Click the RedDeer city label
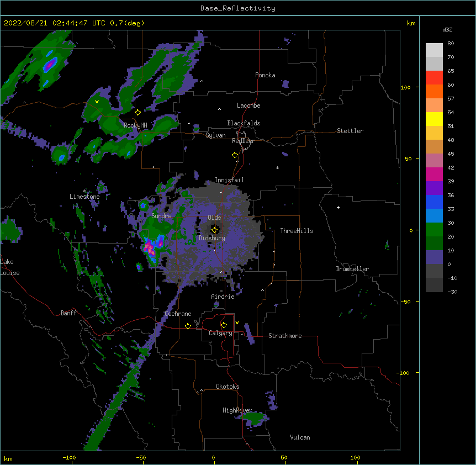The width and height of the screenshot is (476, 465). point(243,141)
